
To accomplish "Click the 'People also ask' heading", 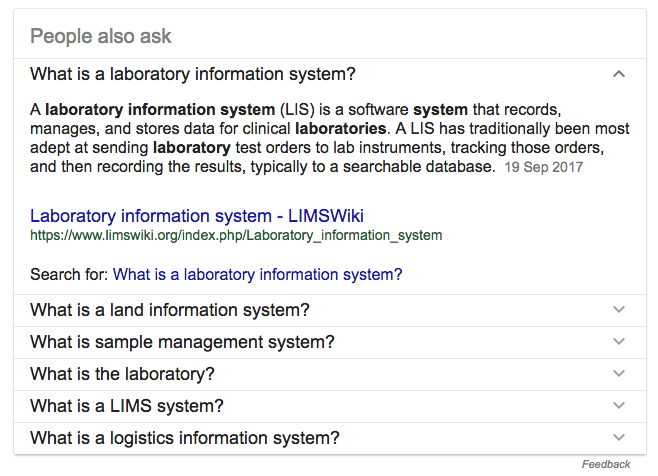I will (101, 37).
